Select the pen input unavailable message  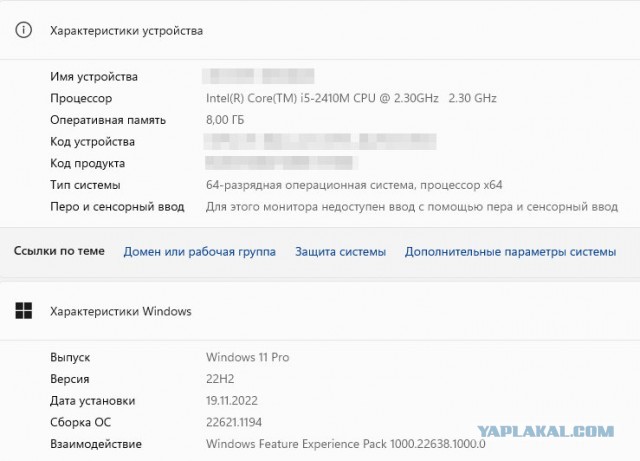[x=412, y=207]
